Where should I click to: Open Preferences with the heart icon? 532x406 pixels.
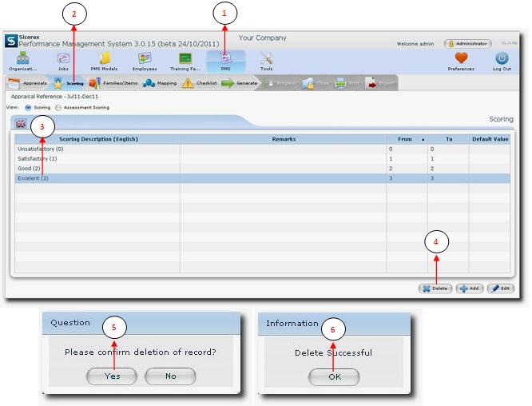[460, 59]
